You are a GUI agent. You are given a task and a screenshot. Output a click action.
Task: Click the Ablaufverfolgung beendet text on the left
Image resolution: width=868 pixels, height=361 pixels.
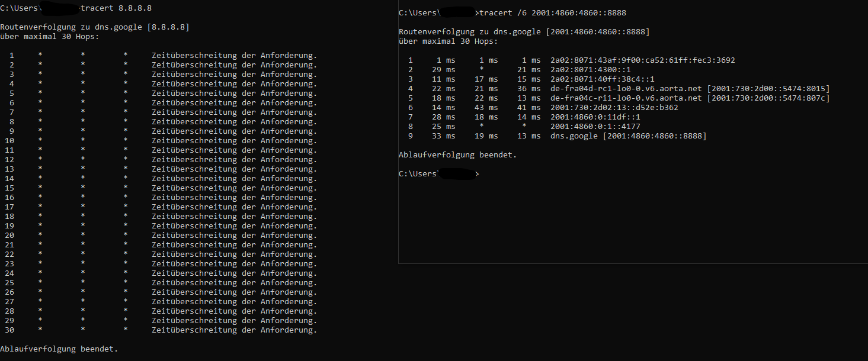coord(58,349)
